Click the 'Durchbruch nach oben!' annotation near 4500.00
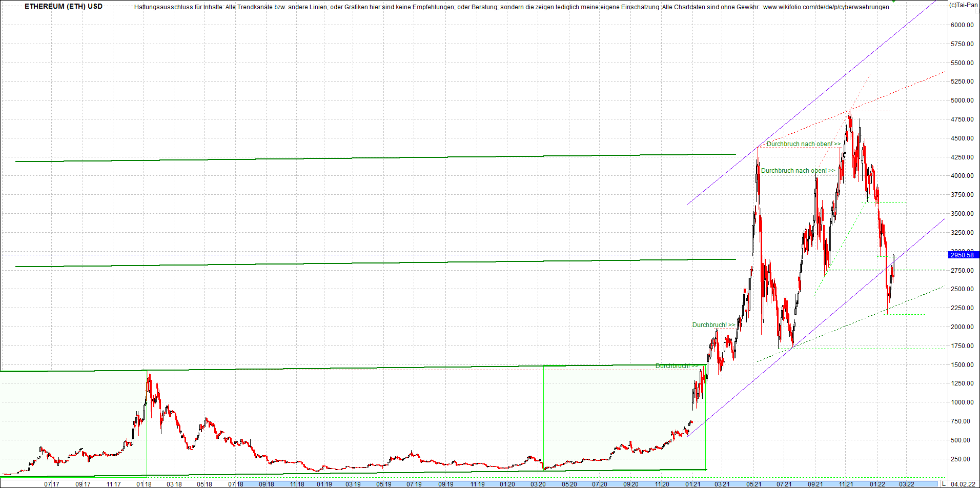Viewport: 980px width, 488px height. (803, 144)
